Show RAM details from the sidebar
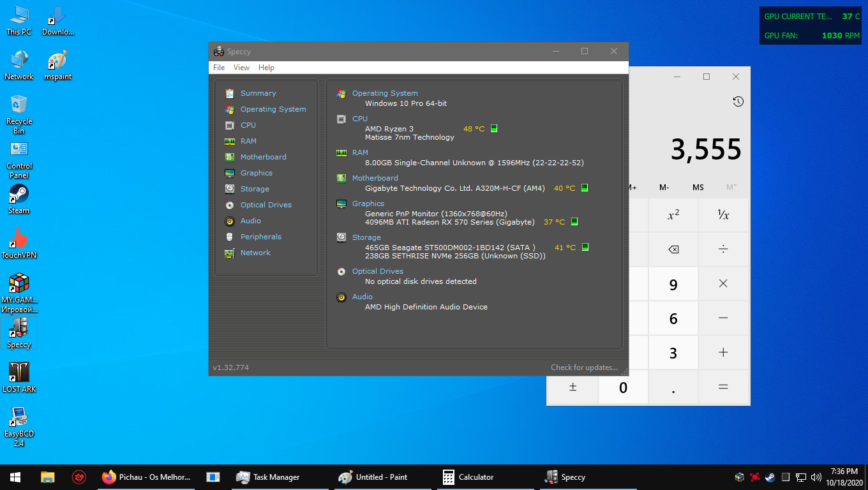Image resolution: width=868 pixels, height=490 pixels. [x=248, y=141]
